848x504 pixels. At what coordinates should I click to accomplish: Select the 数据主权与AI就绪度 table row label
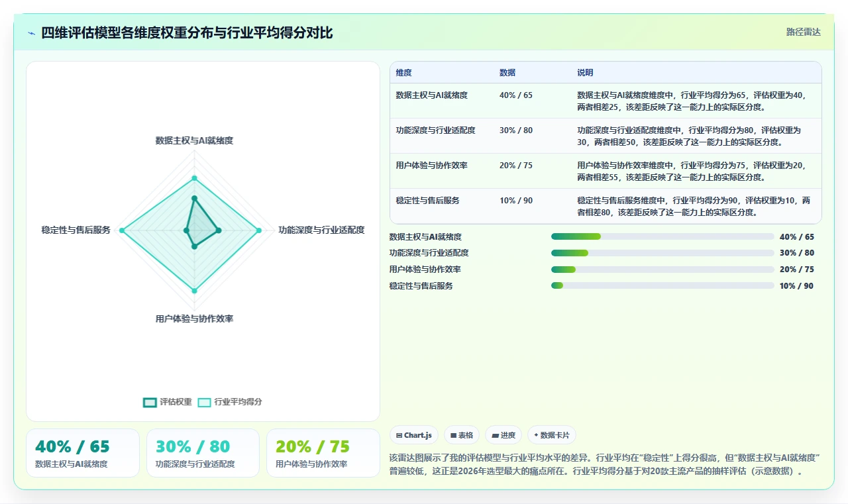pyautogui.click(x=431, y=95)
